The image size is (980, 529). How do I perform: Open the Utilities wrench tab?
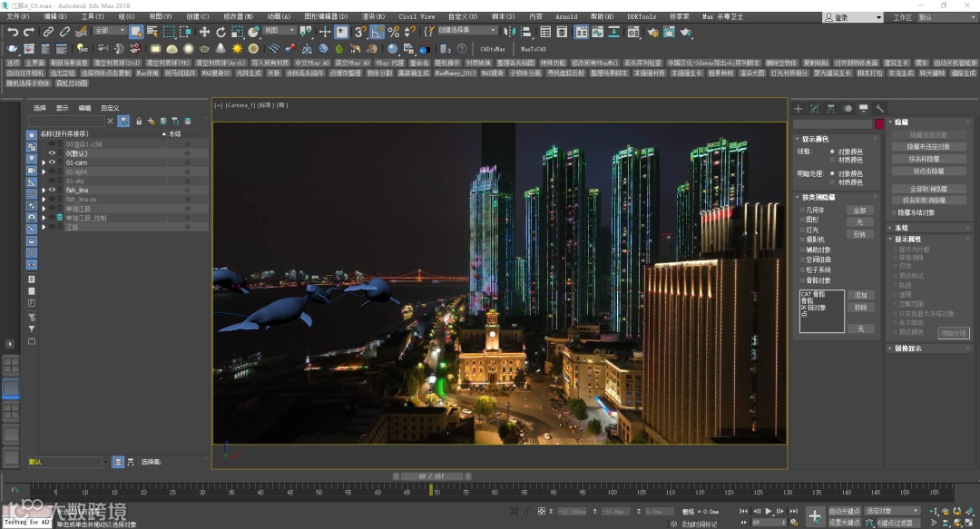click(x=879, y=109)
